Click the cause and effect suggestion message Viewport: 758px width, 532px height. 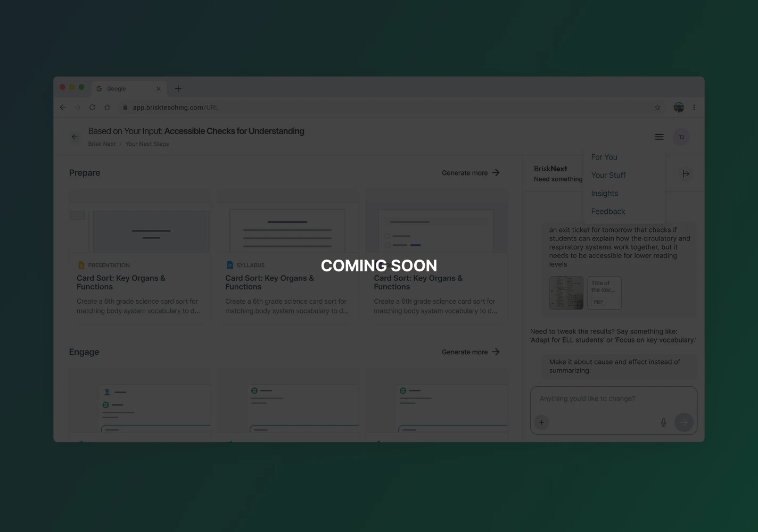619,366
